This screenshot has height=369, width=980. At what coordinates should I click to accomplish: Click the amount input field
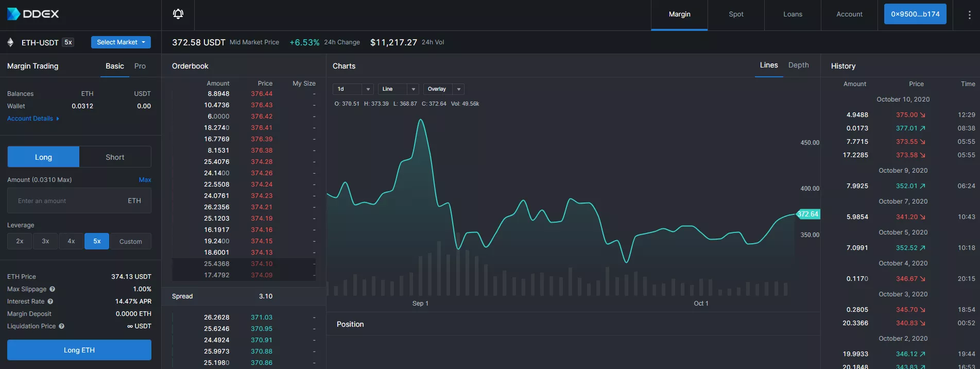click(x=79, y=200)
